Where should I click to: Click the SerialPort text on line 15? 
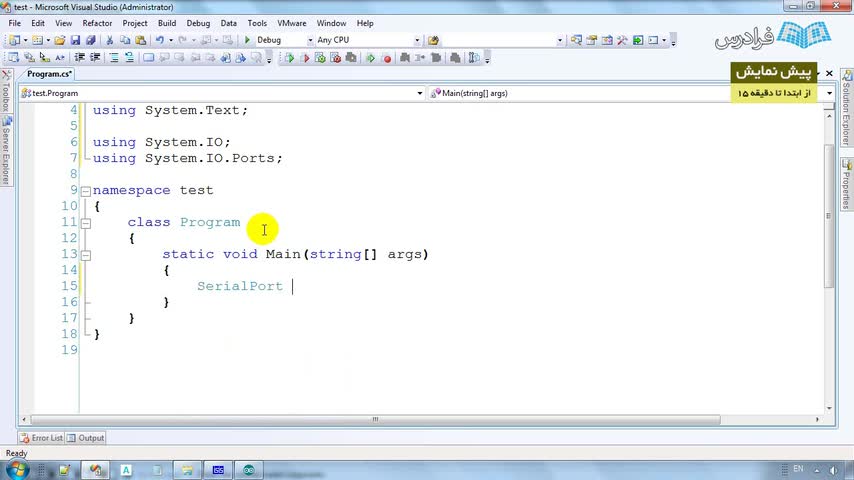click(240, 286)
